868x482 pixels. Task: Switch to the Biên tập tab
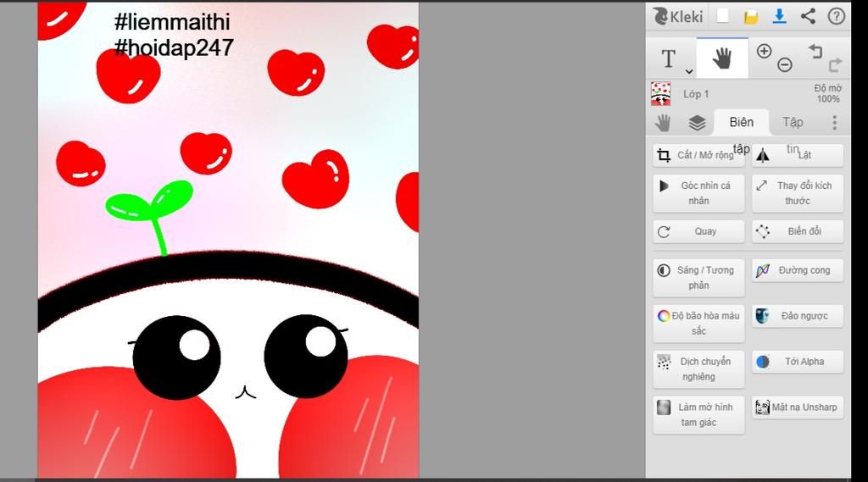(x=741, y=122)
